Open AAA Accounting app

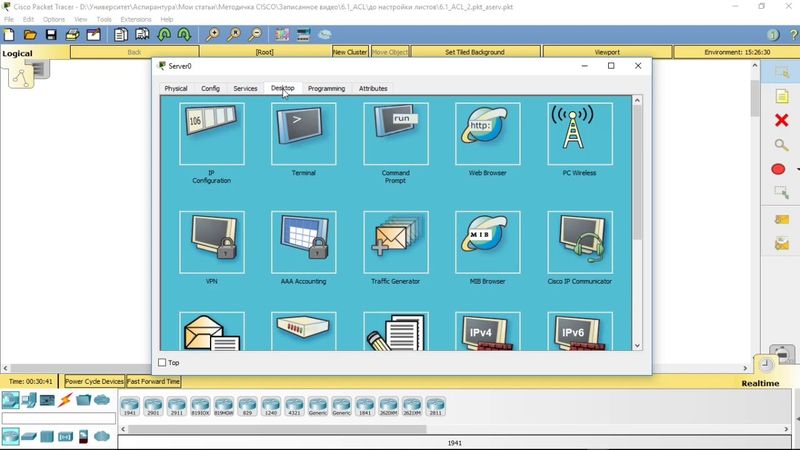(304, 242)
